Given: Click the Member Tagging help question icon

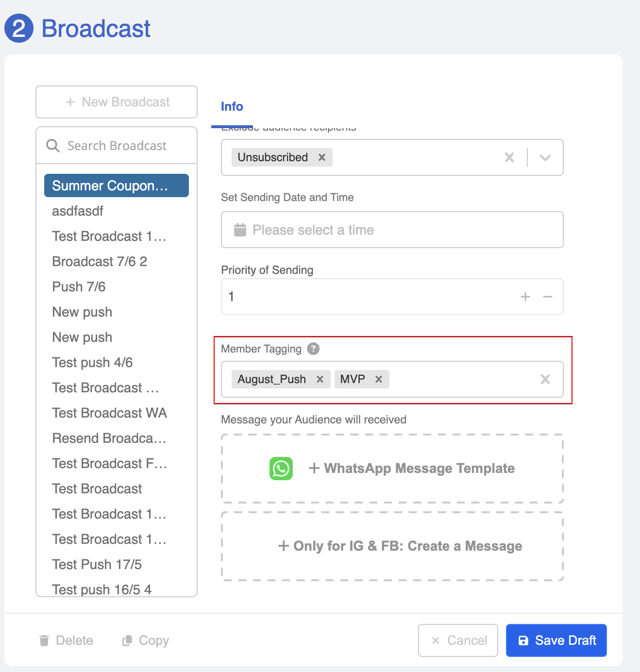Looking at the screenshot, I should (x=314, y=349).
